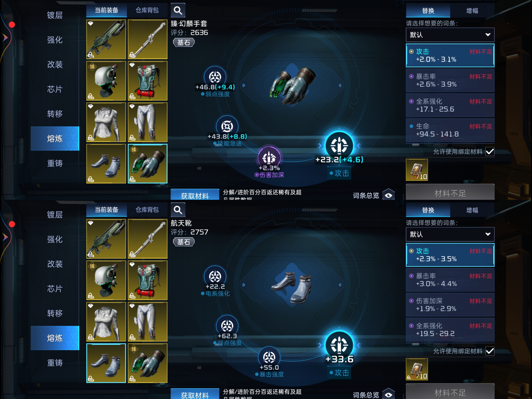Select the green rifle equipment thumbnail at top
Screen dimensions: 532x399
106,39
